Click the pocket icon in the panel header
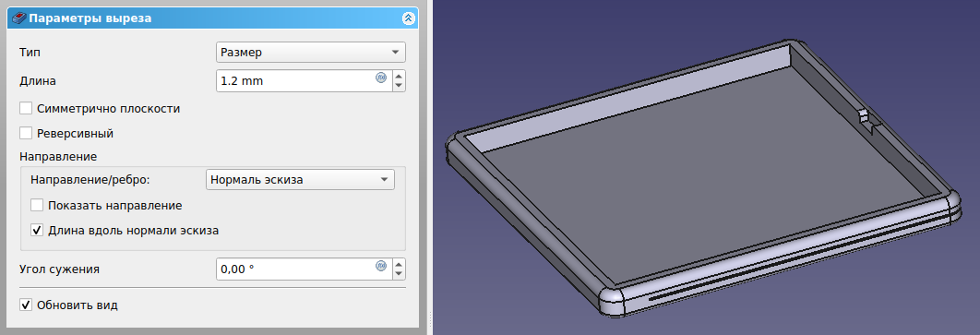980x335 pixels. [x=18, y=18]
